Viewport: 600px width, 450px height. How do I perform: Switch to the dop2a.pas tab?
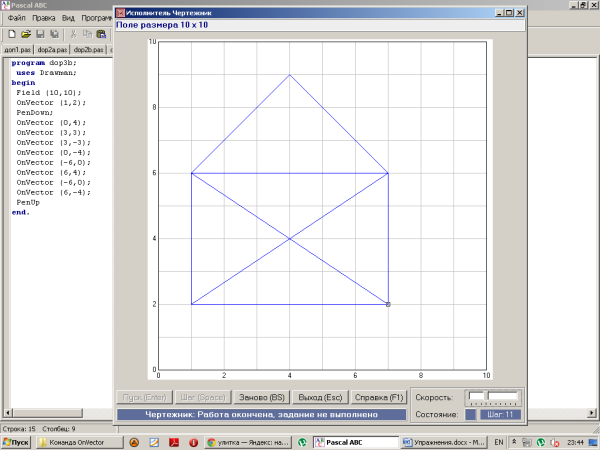54,48
